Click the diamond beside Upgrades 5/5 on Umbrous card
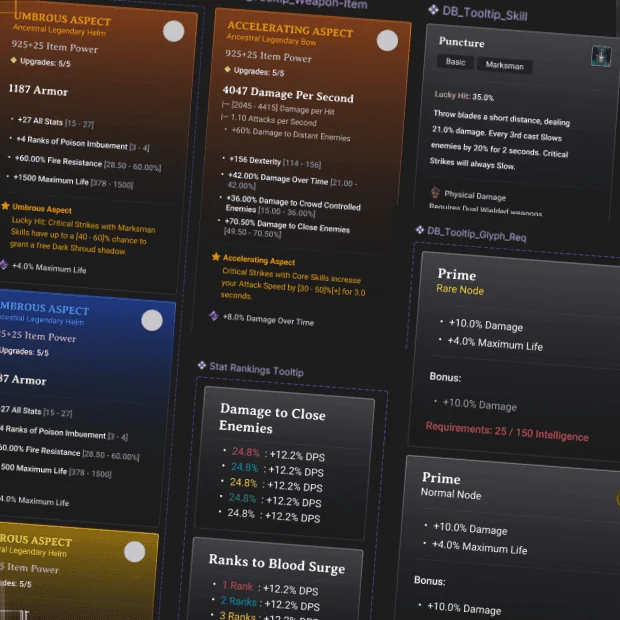The height and width of the screenshot is (620, 620). 13,60
